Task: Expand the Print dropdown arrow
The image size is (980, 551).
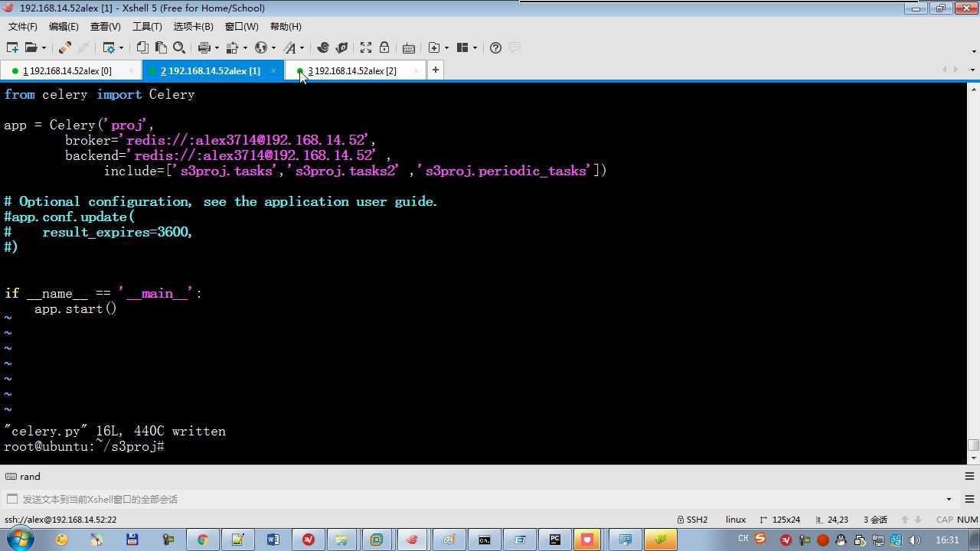Action: tap(217, 47)
